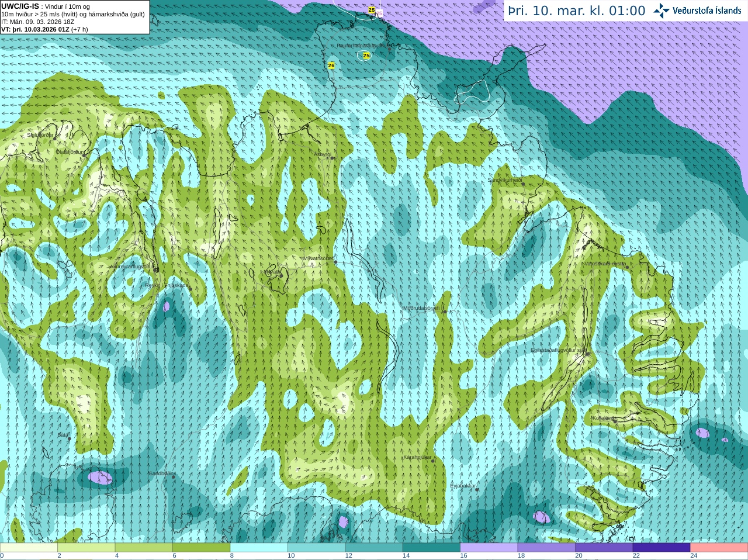
Task: Select the 0–2 m/s cream legend swatch
Action: point(29,548)
